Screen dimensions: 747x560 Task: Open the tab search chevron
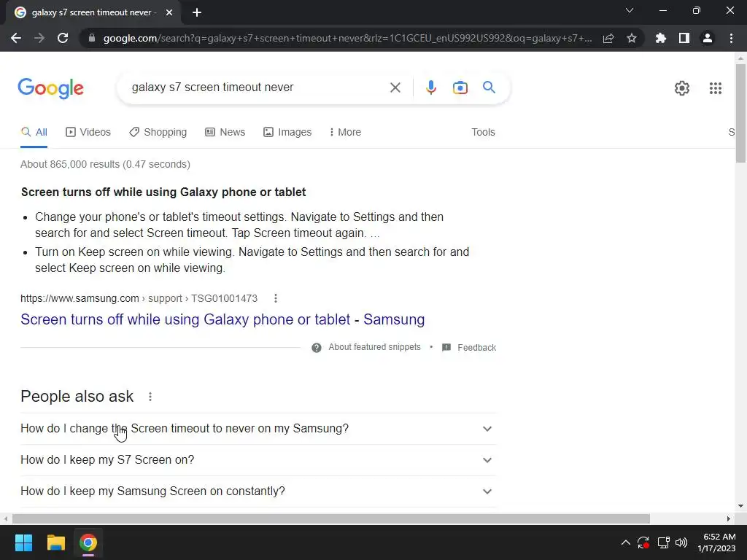pyautogui.click(x=630, y=10)
